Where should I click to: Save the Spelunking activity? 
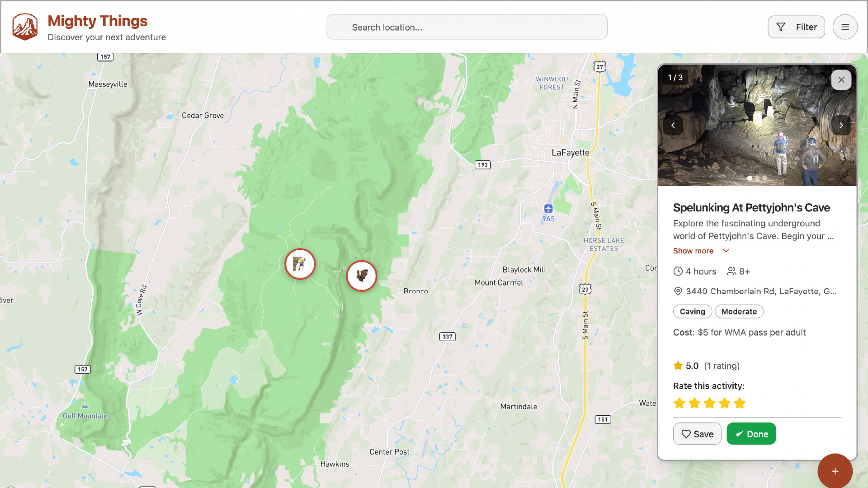[697, 433]
